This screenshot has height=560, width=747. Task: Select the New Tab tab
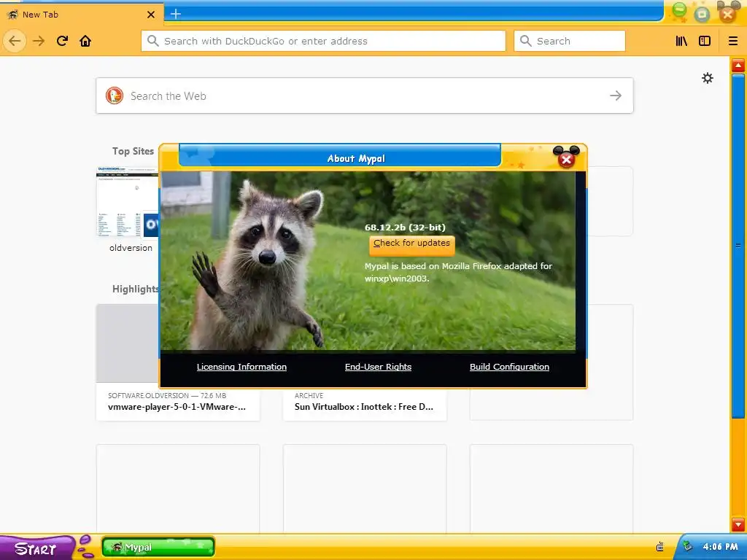tap(81, 15)
